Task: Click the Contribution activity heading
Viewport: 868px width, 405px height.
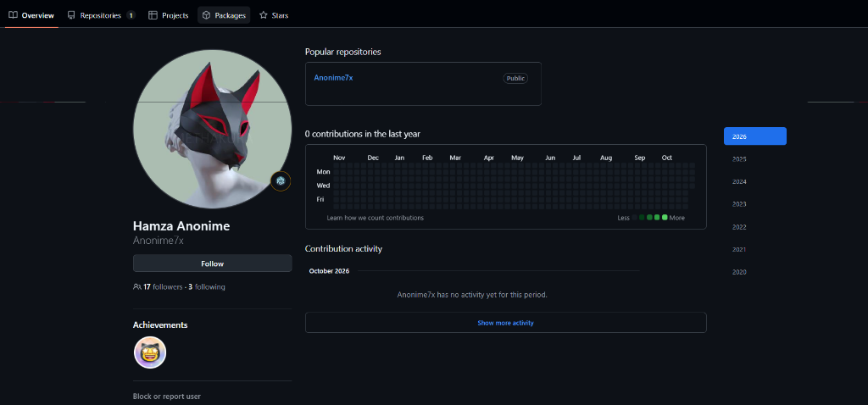Action: (343, 249)
